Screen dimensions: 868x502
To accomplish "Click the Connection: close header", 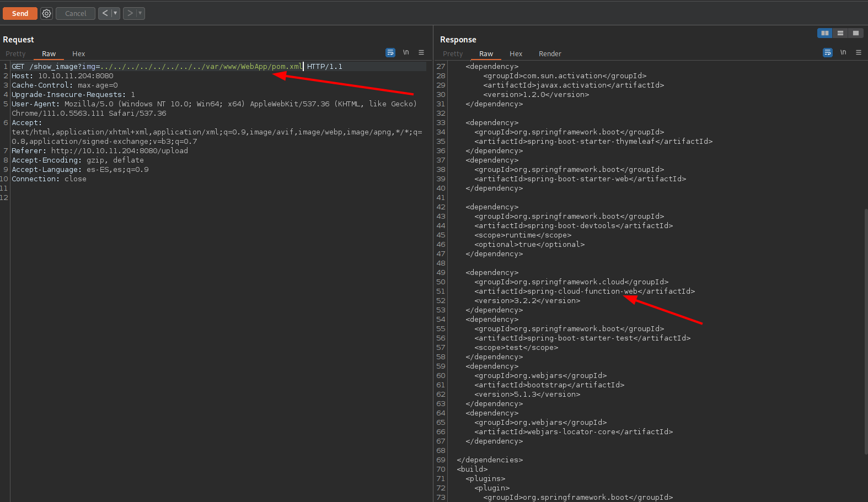I will pyautogui.click(x=49, y=179).
